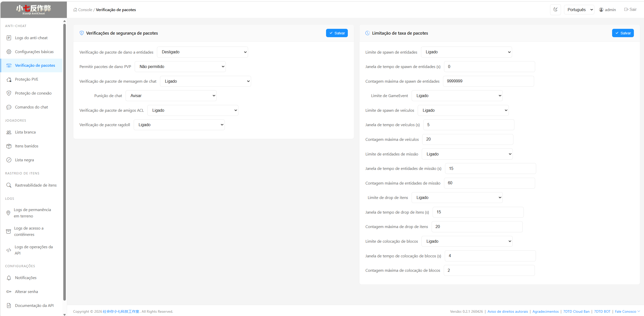Image resolution: width=644 pixels, height=316 pixels.
Task: Click the Proteção de conexão shield icon
Action: point(9,93)
